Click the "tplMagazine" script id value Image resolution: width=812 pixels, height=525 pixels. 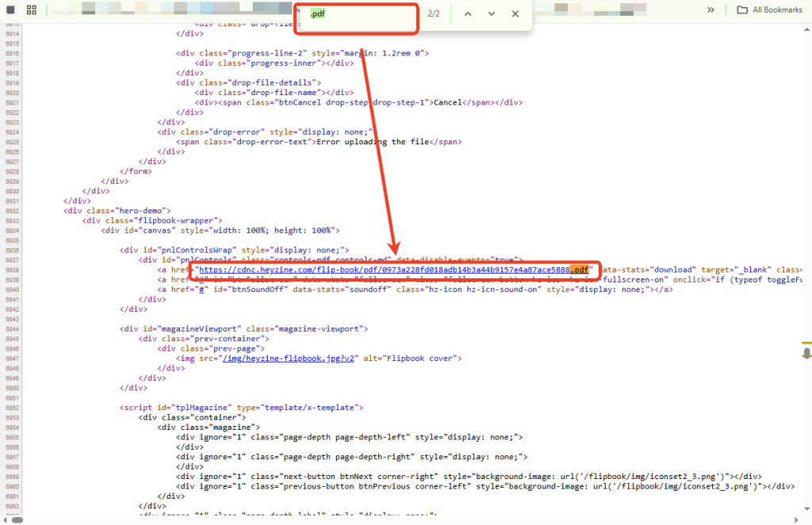202,408
